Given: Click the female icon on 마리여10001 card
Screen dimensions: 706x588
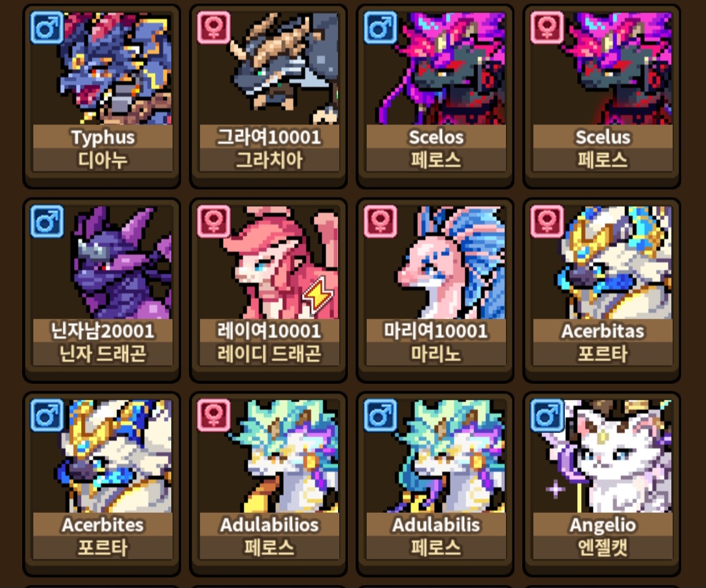Looking at the screenshot, I should click(x=380, y=221).
